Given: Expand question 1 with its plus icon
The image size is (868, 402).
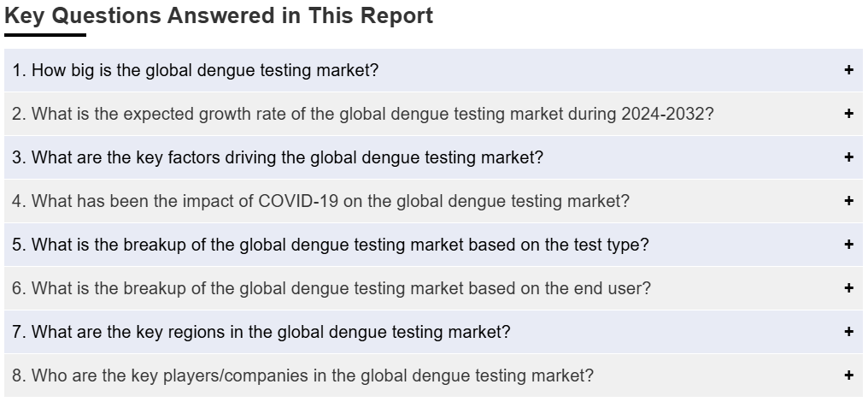Looking at the screenshot, I should click(848, 70).
